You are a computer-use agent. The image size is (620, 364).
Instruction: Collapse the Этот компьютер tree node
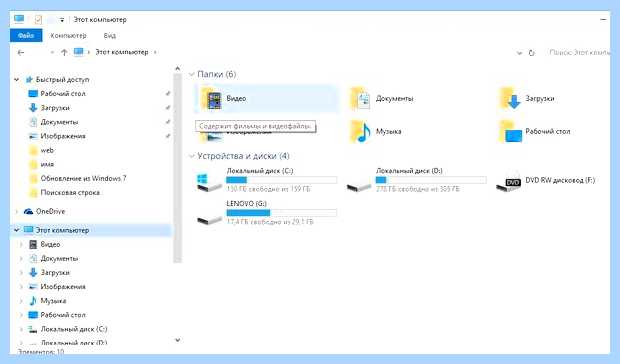point(17,230)
